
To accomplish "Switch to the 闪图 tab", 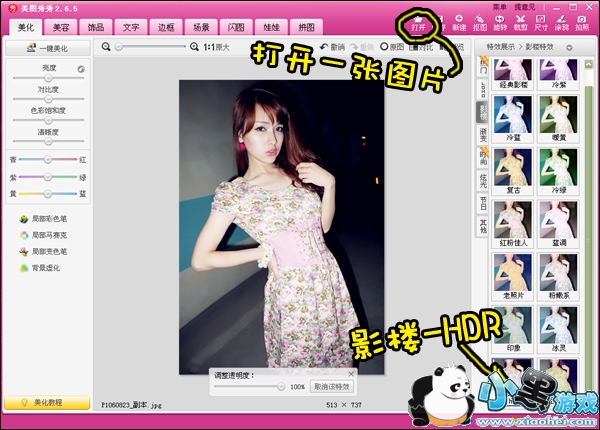I will pyautogui.click(x=236, y=27).
